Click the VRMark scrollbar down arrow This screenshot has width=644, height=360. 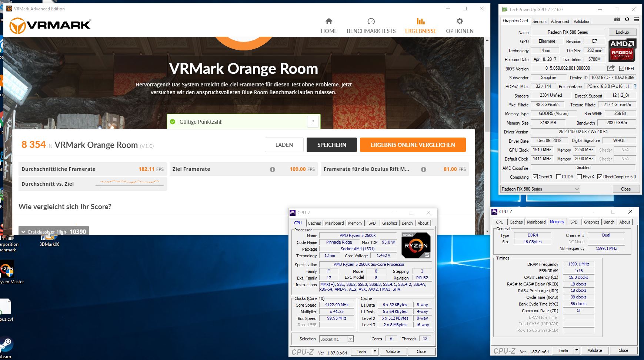pyautogui.click(x=487, y=231)
